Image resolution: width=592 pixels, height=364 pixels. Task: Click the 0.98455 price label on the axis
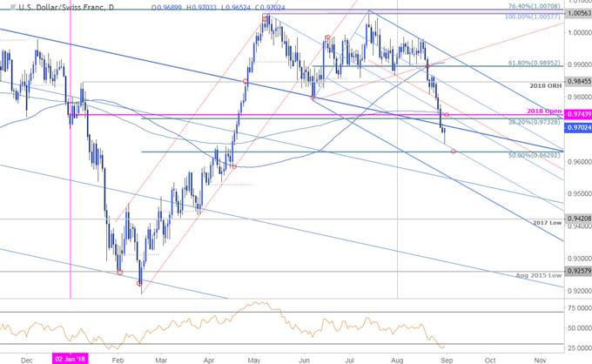[578, 81]
